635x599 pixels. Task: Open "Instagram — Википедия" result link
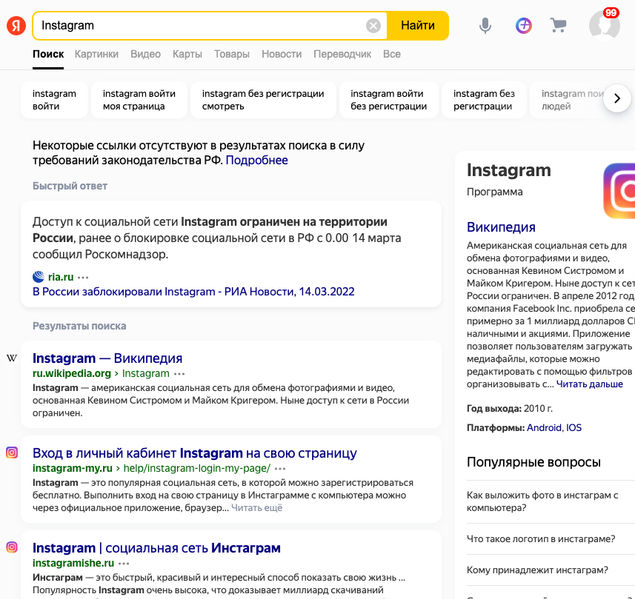coord(107,358)
